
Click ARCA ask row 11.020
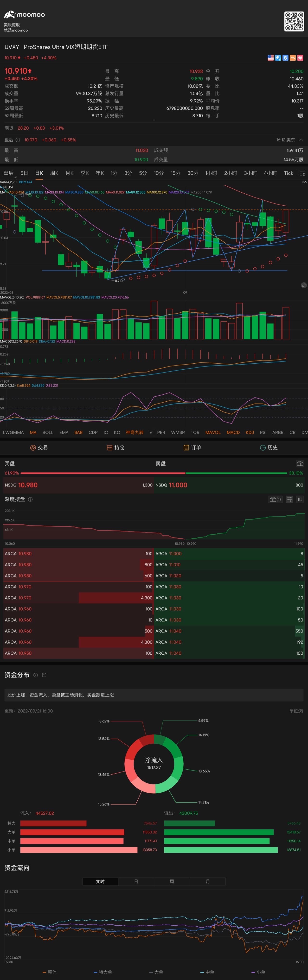click(229, 576)
